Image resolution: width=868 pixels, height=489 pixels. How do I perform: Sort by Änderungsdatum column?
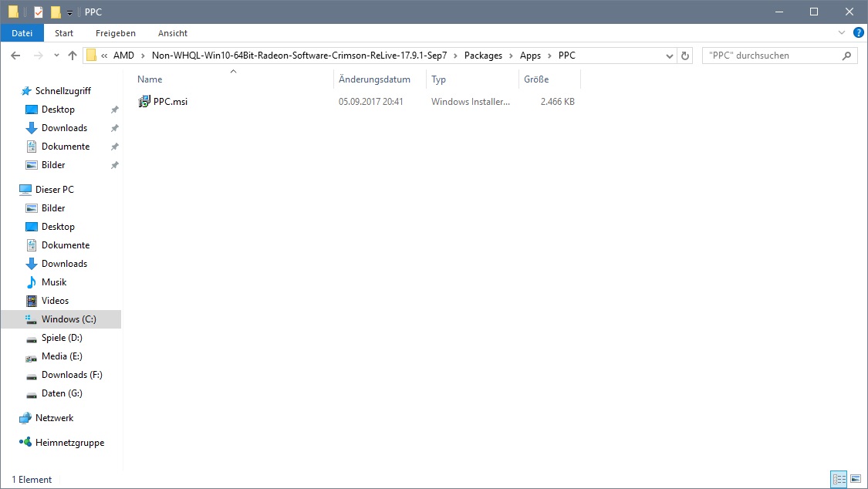(375, 79)
